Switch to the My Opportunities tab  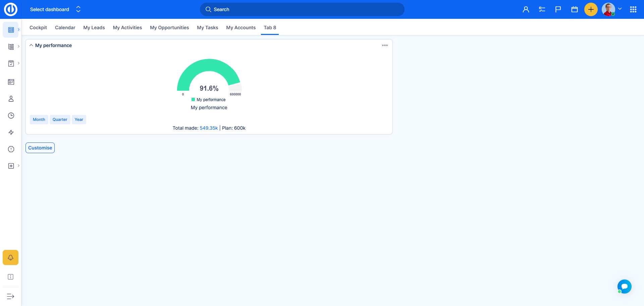[169, 28]
